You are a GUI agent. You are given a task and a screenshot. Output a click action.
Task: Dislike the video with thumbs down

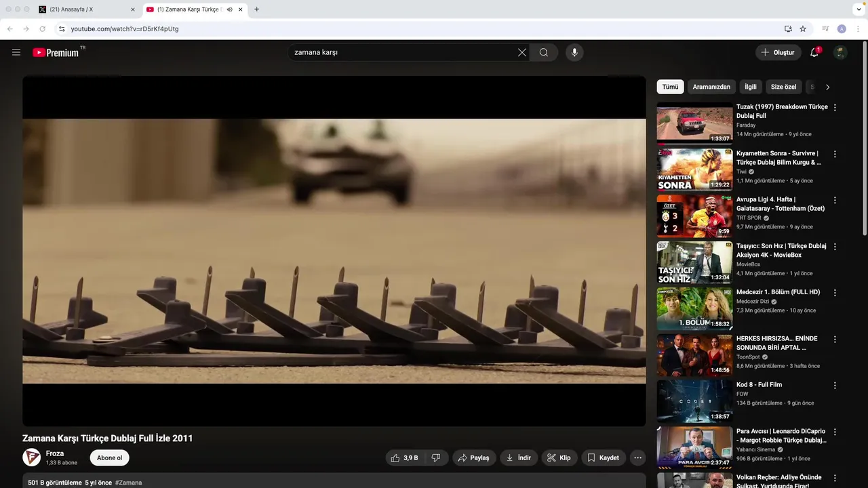436,457
